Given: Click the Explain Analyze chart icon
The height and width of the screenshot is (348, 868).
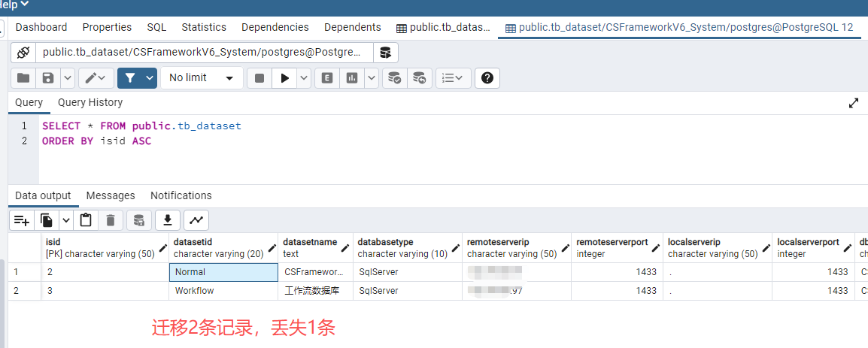Looking at the screenshot, I should 352,78.
